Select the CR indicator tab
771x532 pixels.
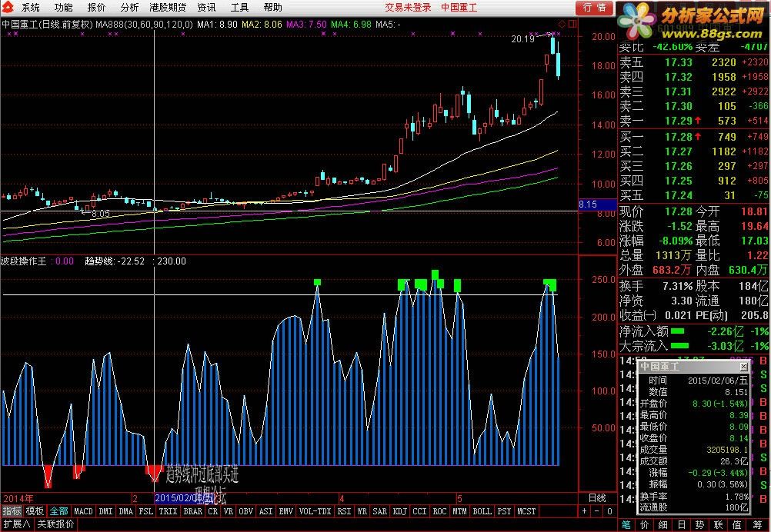(213, 511)
